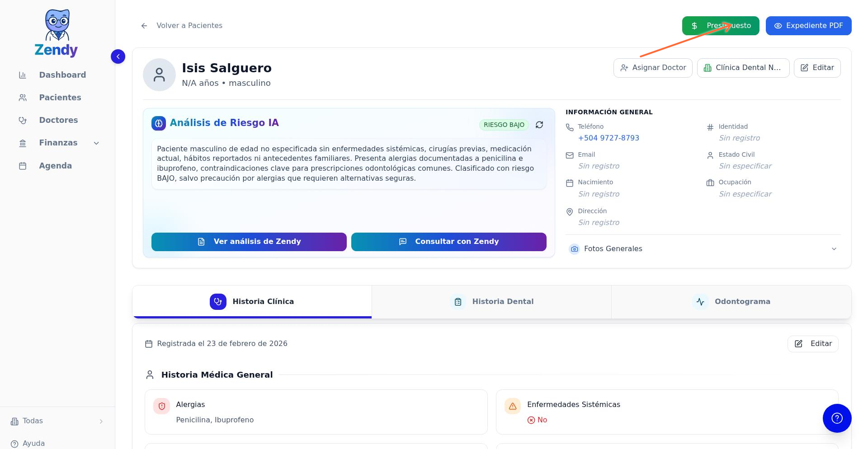Expand the Fotos Generales section
868x449 pixels.
(834, 249)
